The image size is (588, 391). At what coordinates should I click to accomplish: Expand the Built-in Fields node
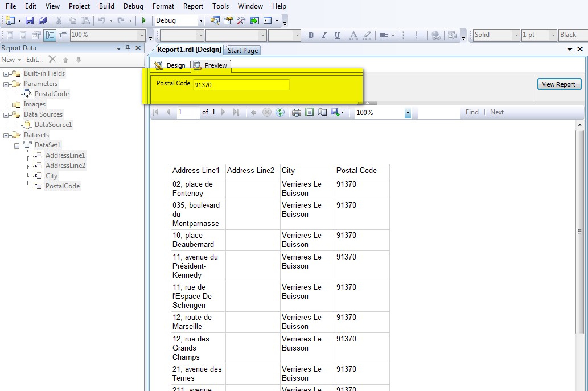click(x=5, y=73)
